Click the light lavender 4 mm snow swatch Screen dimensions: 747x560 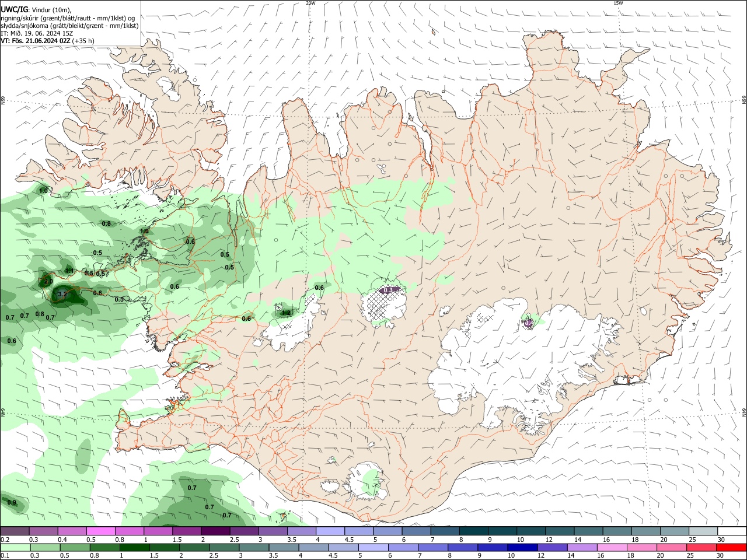tap(330, 531)
